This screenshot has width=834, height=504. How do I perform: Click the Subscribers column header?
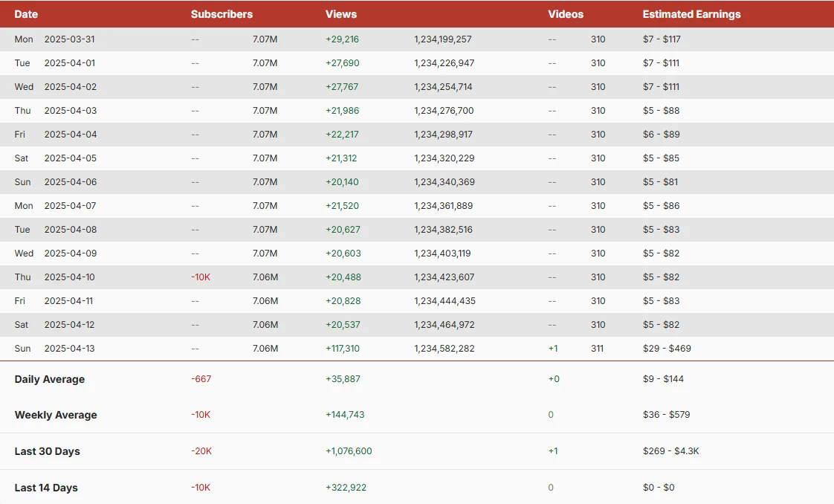(222, 14)
